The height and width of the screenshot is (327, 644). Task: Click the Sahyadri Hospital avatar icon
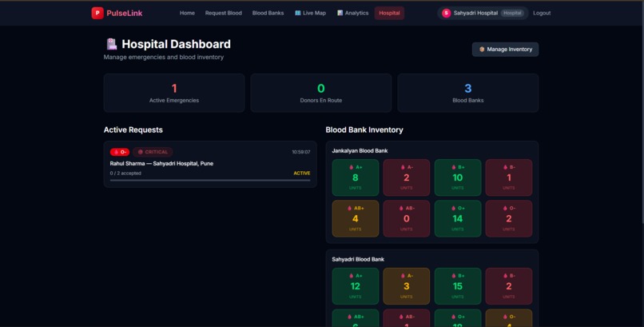coord(447,13)
